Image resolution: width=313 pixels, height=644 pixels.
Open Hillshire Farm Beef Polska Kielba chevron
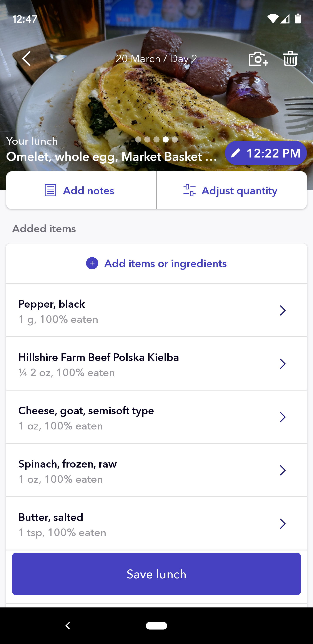pos(283,364)
